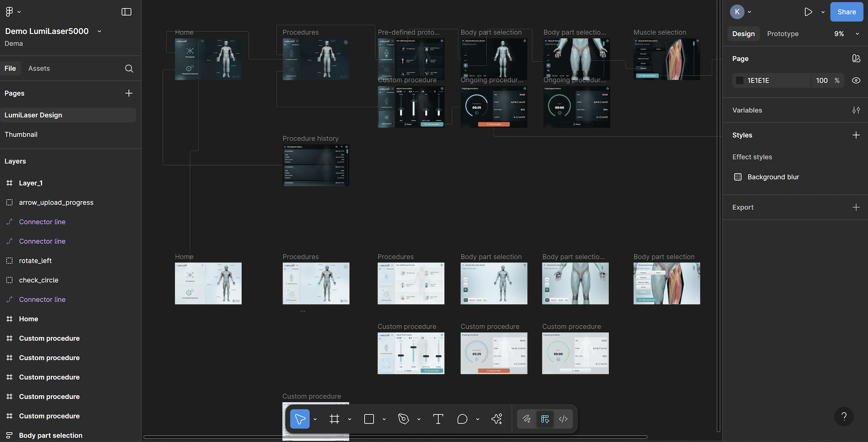Switch to the Design tab

[743, 34]
